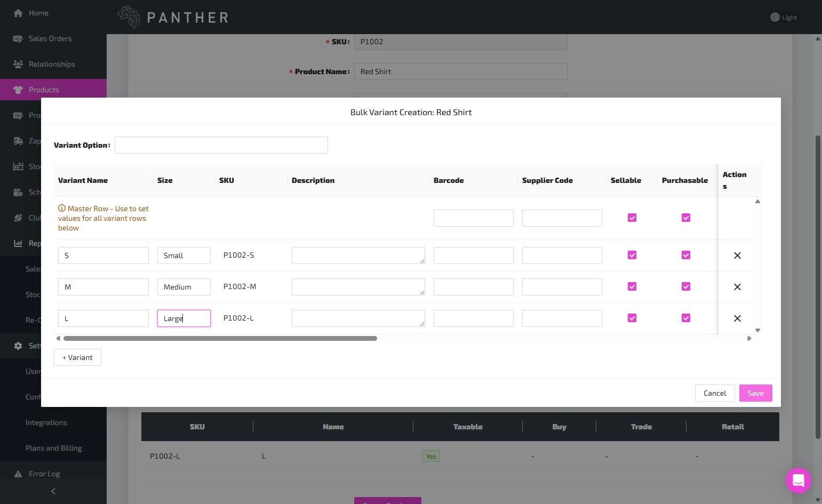Click the Products shirt icon

[18, 90]
